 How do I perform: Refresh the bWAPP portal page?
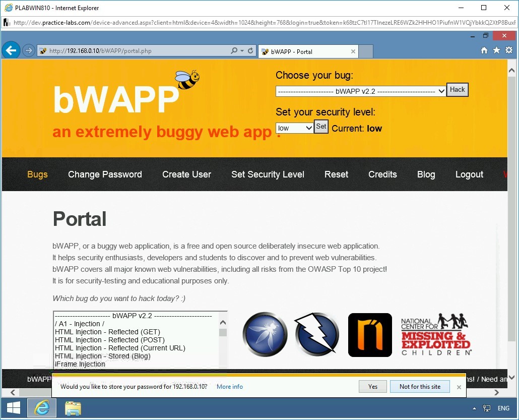click(x=250, y=51)
